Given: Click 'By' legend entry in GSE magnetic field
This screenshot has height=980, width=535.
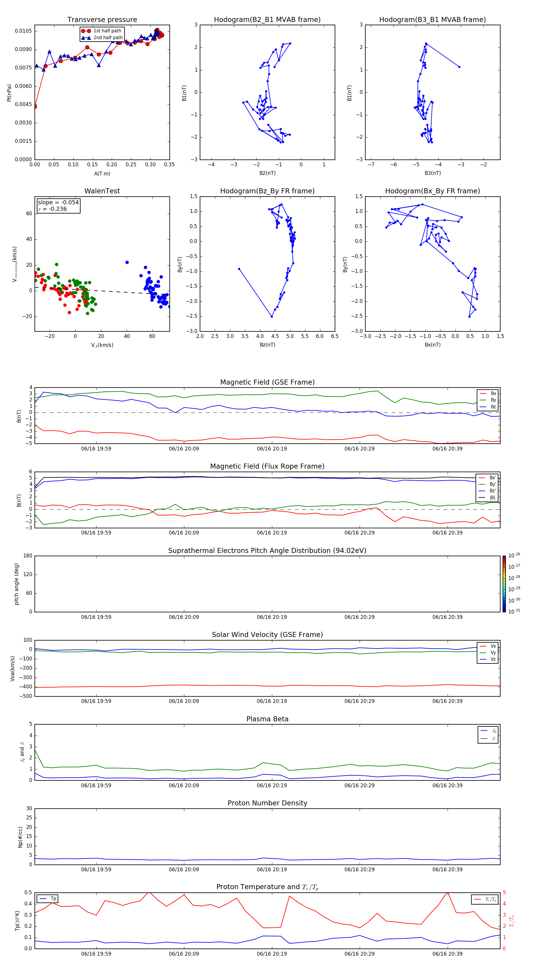Looking at the screenshot, I should coord(488,400).
